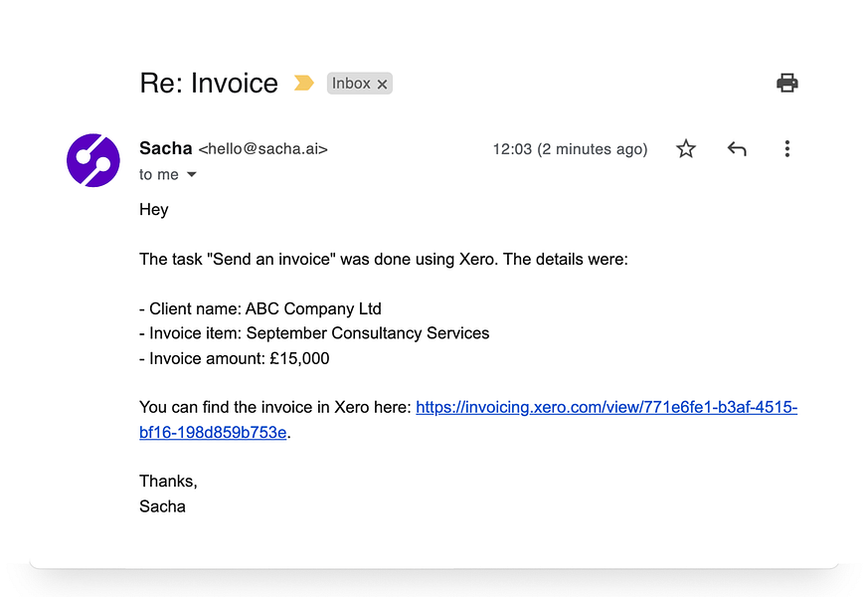Viewport: 868px width, 597px height.
Task: Click the subject Re: Invoice
Action: click(x=209, y=83)
